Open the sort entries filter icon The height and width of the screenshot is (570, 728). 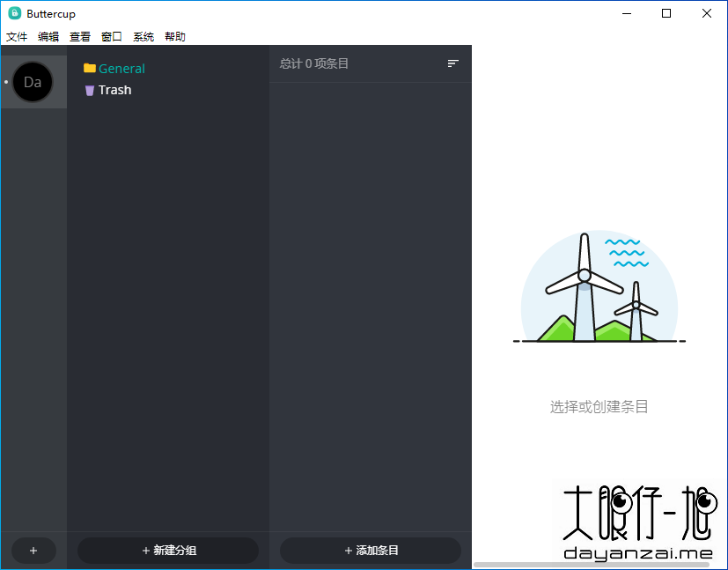pos(453,63)
